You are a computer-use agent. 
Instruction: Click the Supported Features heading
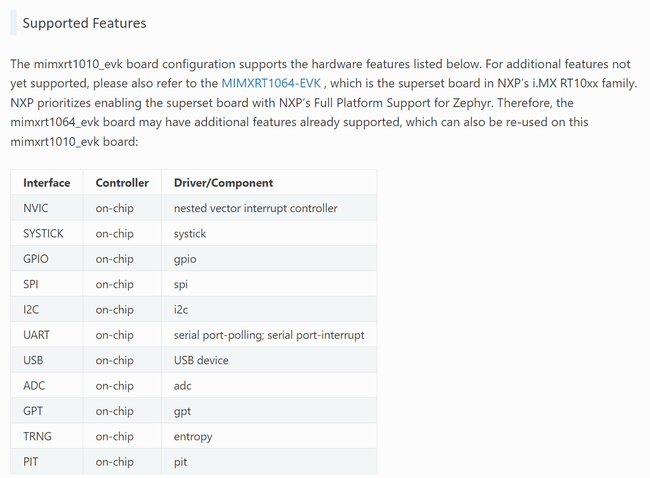pos(84,23)
